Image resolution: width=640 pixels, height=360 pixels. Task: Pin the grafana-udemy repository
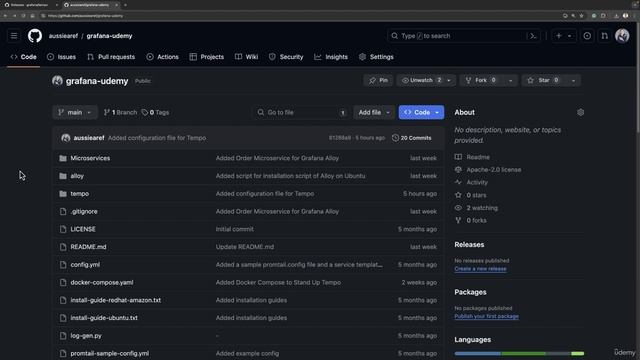378,80
